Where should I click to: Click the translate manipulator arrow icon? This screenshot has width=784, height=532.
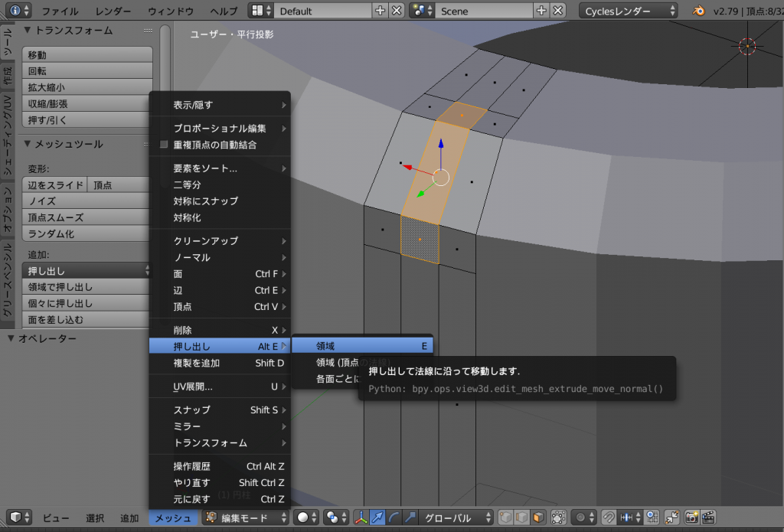tap(377, 517)
